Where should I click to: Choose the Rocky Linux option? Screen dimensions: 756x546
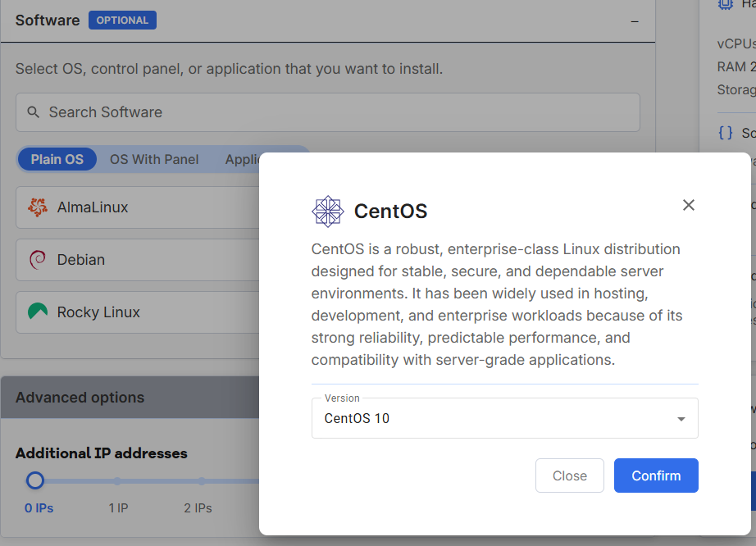point(138,312)
